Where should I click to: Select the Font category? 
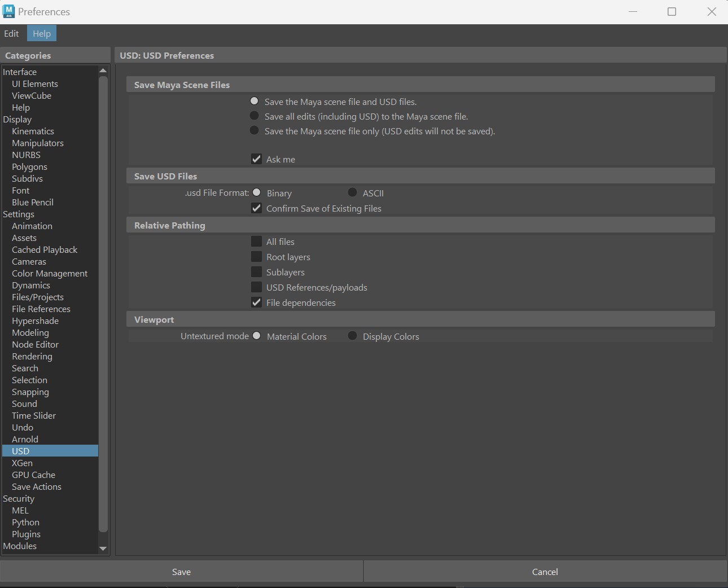point(20,190)
